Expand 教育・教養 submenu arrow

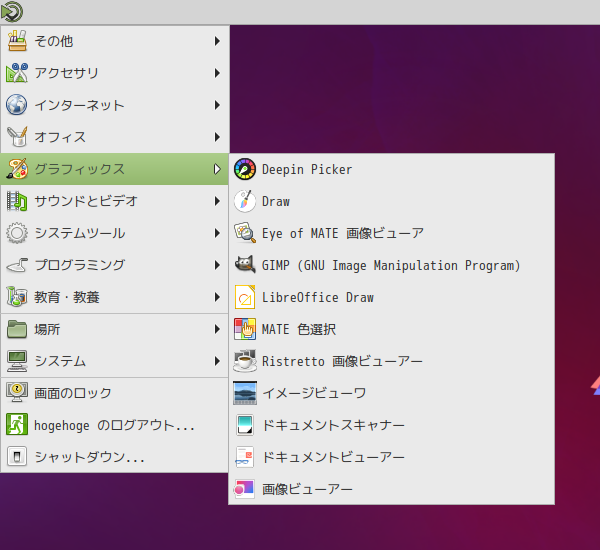click(x=217, y=297)
